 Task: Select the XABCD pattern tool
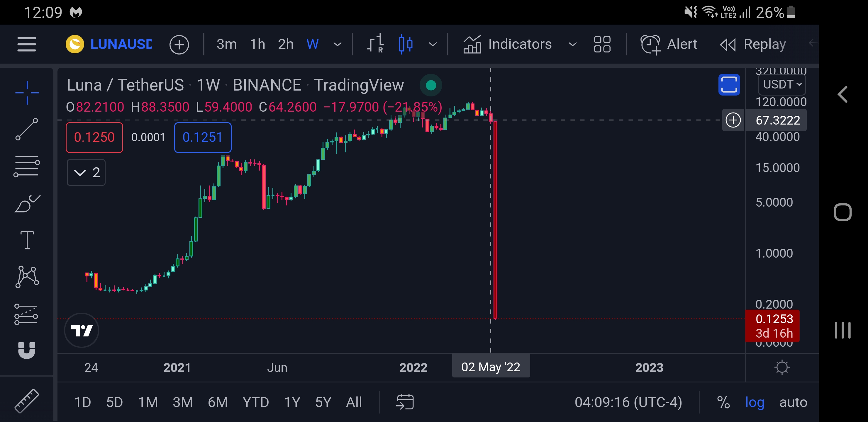(27, 276)
